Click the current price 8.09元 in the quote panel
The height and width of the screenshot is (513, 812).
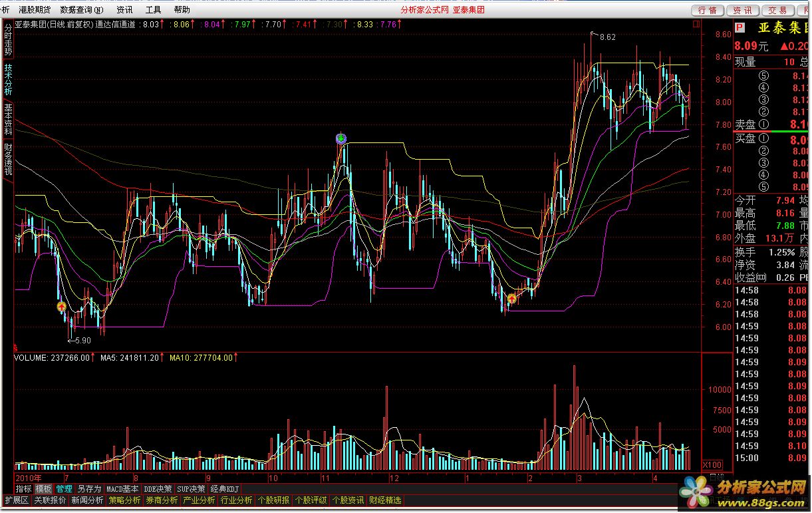coord(751,47)
